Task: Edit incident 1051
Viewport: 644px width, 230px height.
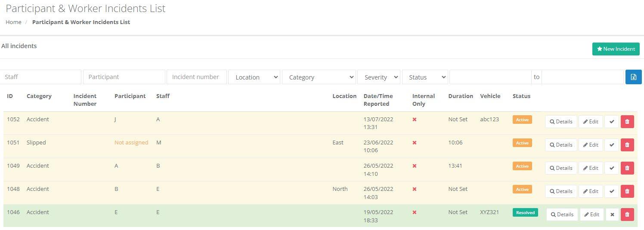Action: pyautogui.click(x=590, y=145)
